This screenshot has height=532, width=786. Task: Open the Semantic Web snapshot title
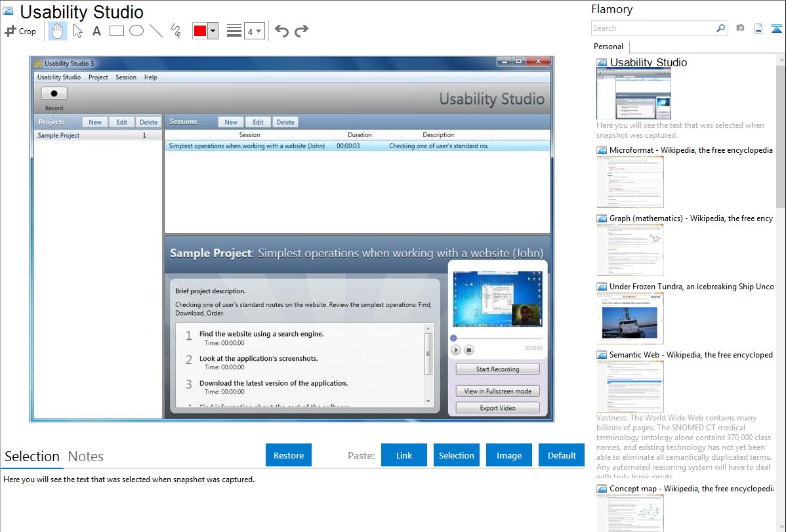[691, 354]
